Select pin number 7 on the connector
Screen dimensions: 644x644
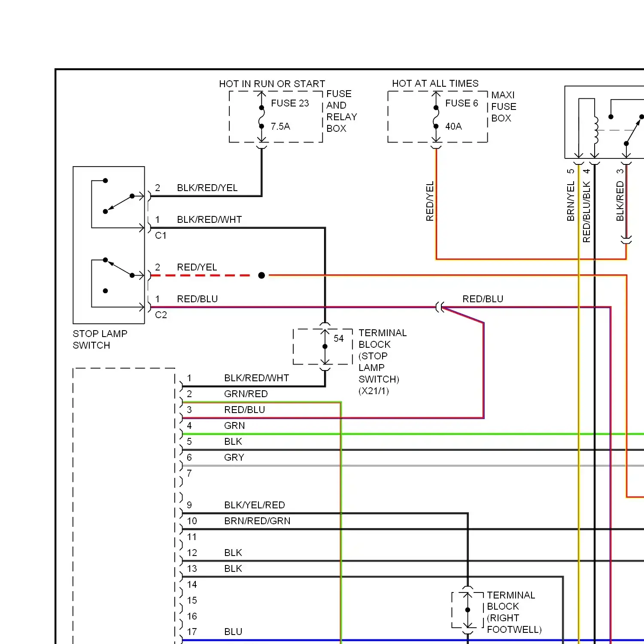click(x=189, y=473)
